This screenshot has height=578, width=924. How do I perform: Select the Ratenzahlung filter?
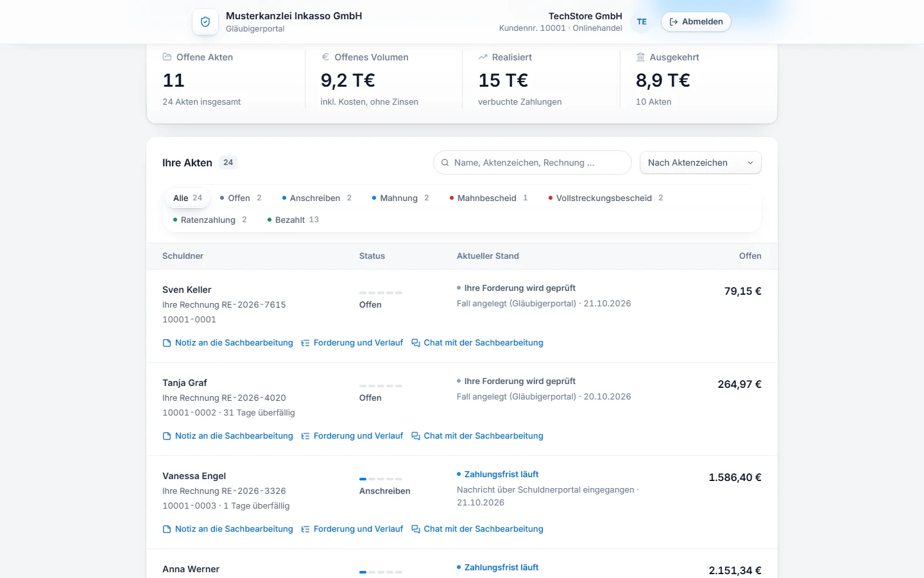coord(210,220)
